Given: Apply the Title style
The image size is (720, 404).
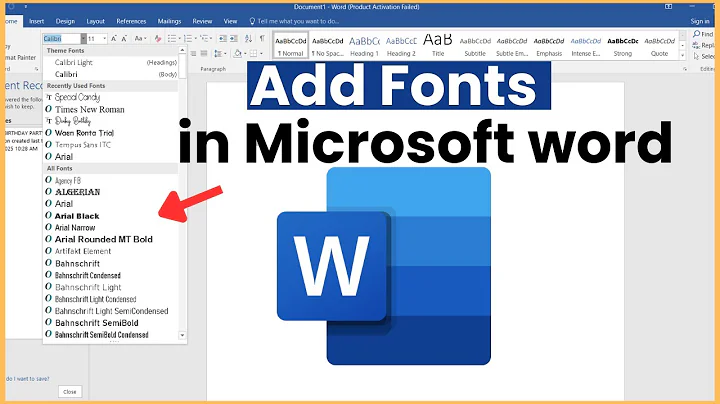Looking at the screenshot, I should pyautogui.click(x=438, y=46).
